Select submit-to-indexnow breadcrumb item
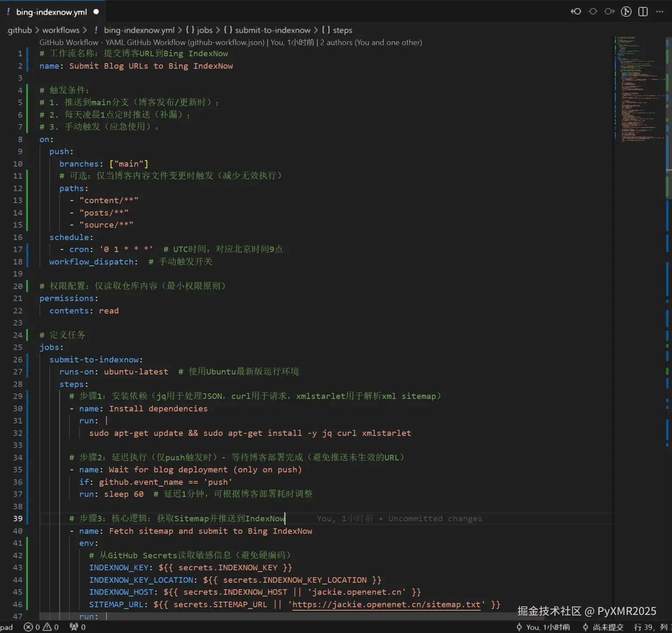 (272, 30)
